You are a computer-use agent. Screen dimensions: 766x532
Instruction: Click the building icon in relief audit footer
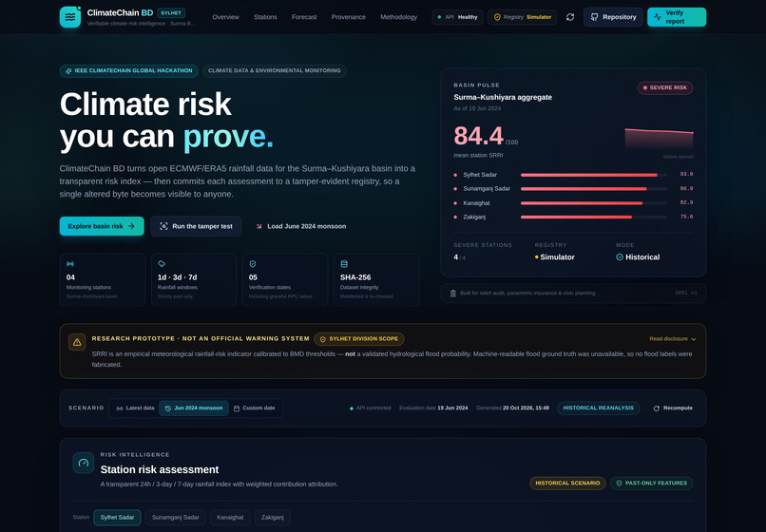[453, 294]
